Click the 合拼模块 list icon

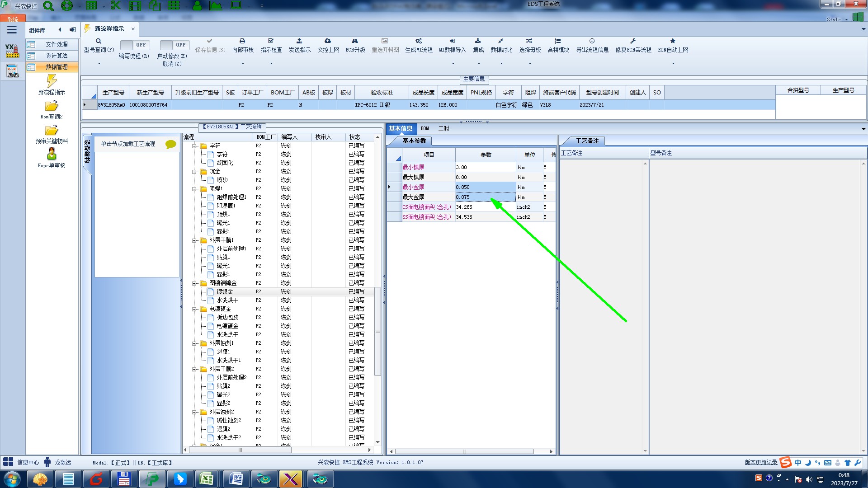[558, 41]
